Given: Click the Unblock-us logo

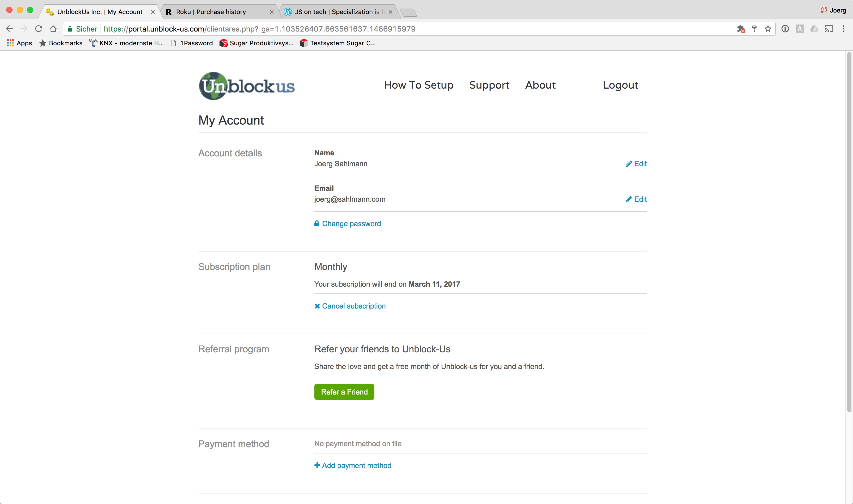Looking at the screenshot, I should 247,86.
